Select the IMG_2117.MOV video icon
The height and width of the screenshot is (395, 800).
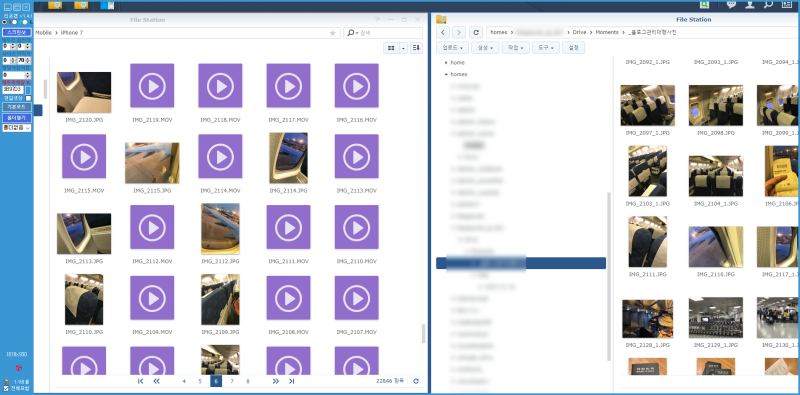pyautogui.click(x=288, y=86)
